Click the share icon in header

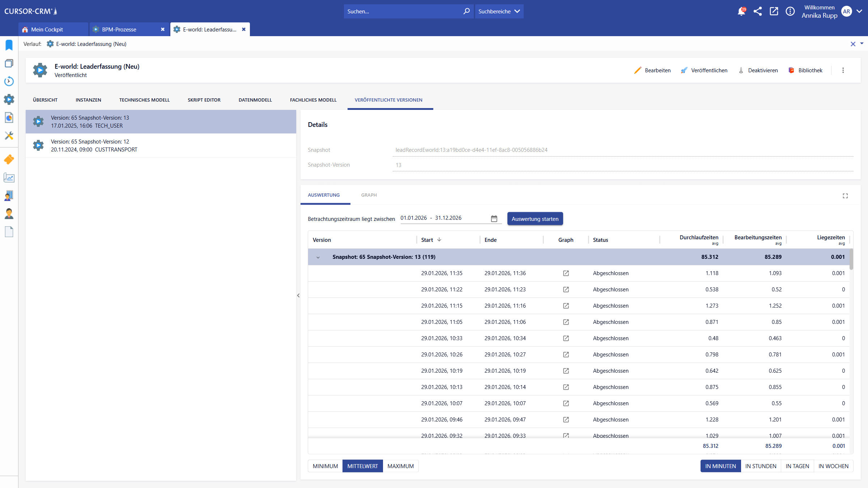coord(757,12)
